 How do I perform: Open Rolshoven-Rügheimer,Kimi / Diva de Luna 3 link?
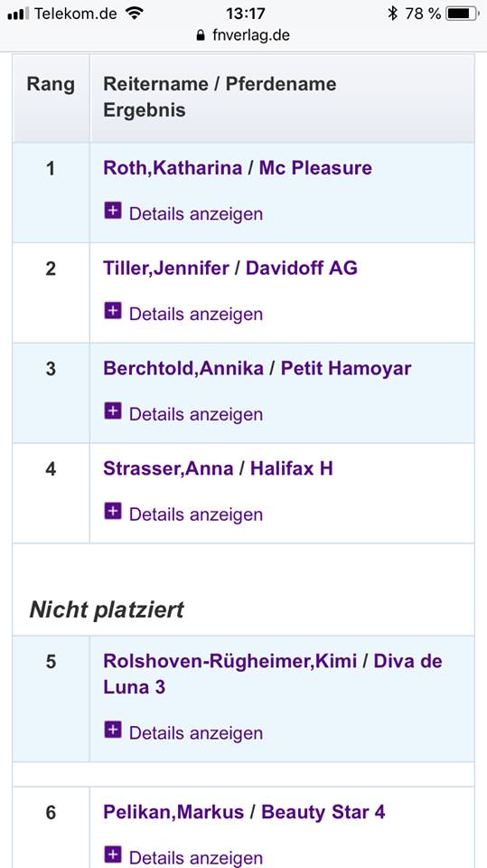(x=273, y=675)
